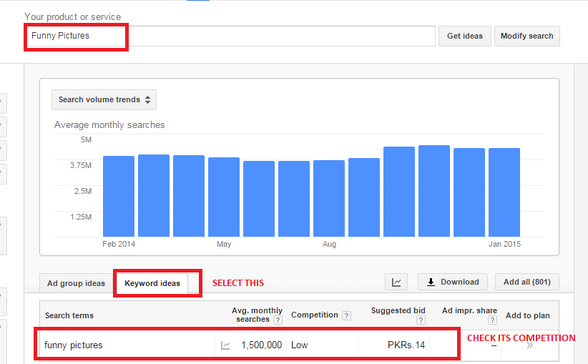Focus the product or service input field

pyautogui.click(x=231, y=36)
